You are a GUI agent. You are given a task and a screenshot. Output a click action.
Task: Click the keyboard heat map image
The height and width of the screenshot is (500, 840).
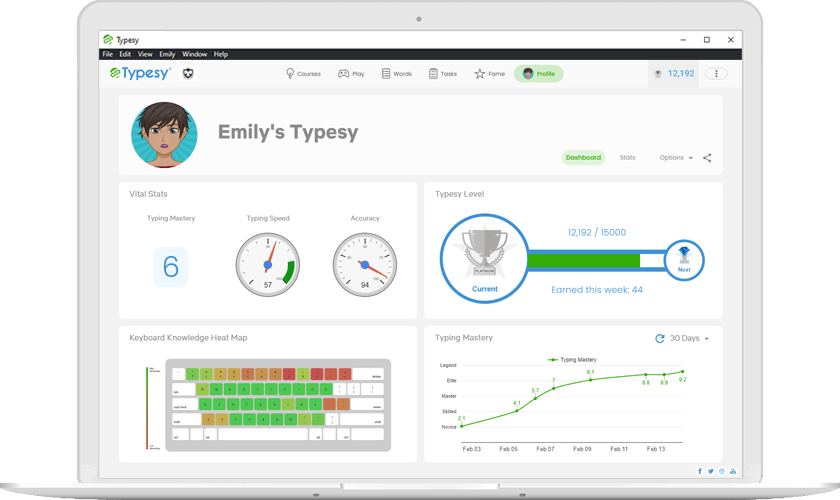[x=278, y=405]
